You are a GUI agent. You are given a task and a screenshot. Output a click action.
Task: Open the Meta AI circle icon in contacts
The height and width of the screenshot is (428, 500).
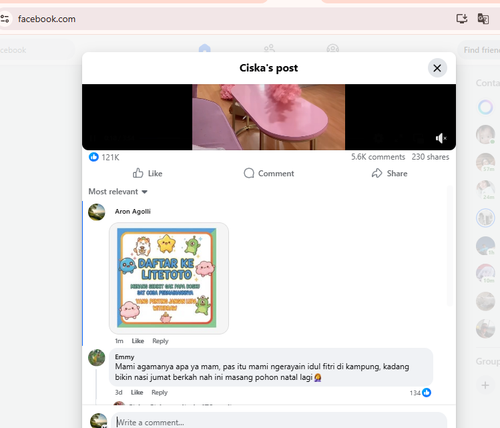pos(485,107)
